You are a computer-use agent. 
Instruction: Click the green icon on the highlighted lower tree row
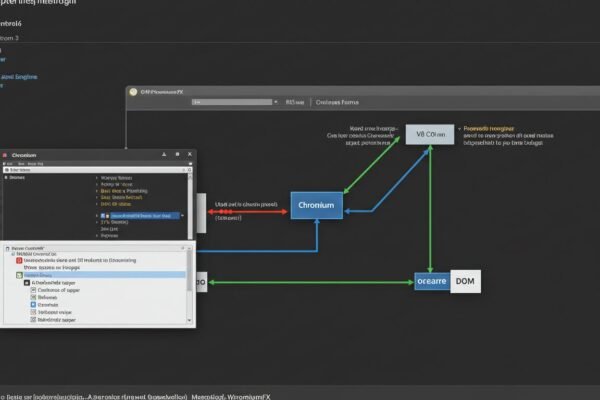19,275
